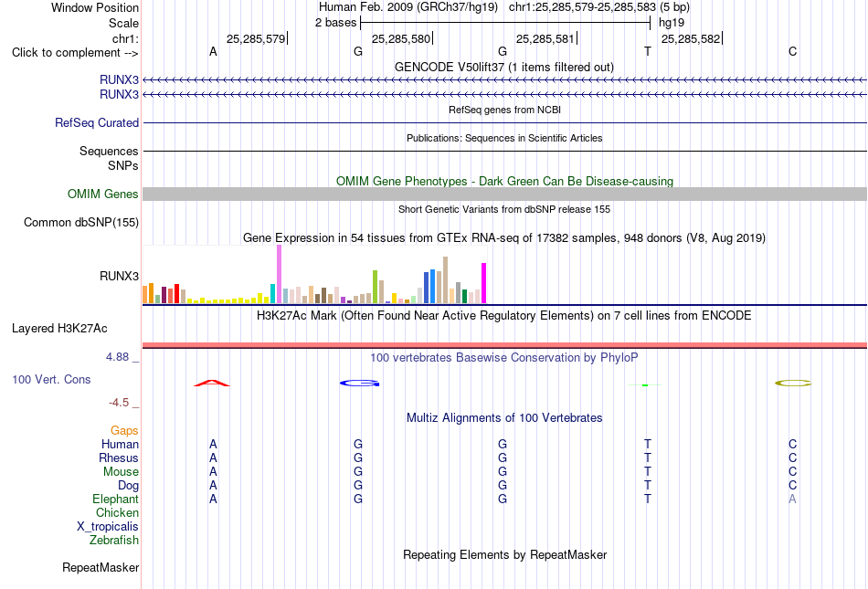Click the 100 Vert. Cons track label
Image resolution: width=868 pixels, height=589 pixels.
click(x=51, y=379)
